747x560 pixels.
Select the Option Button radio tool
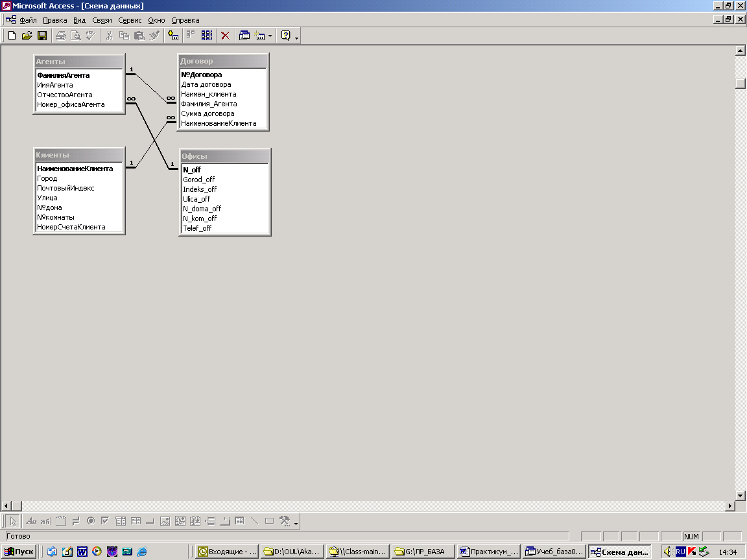click(x=91, y=521)
